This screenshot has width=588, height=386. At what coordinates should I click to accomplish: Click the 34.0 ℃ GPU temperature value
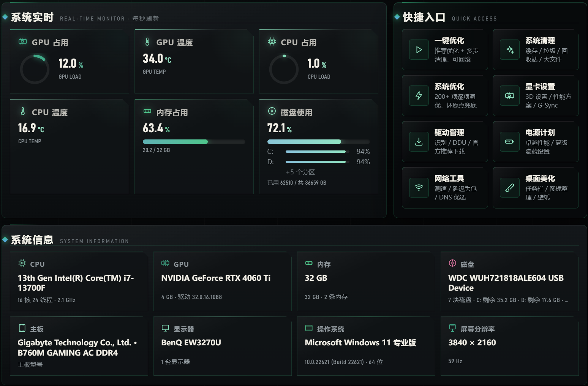pos(157,59)
